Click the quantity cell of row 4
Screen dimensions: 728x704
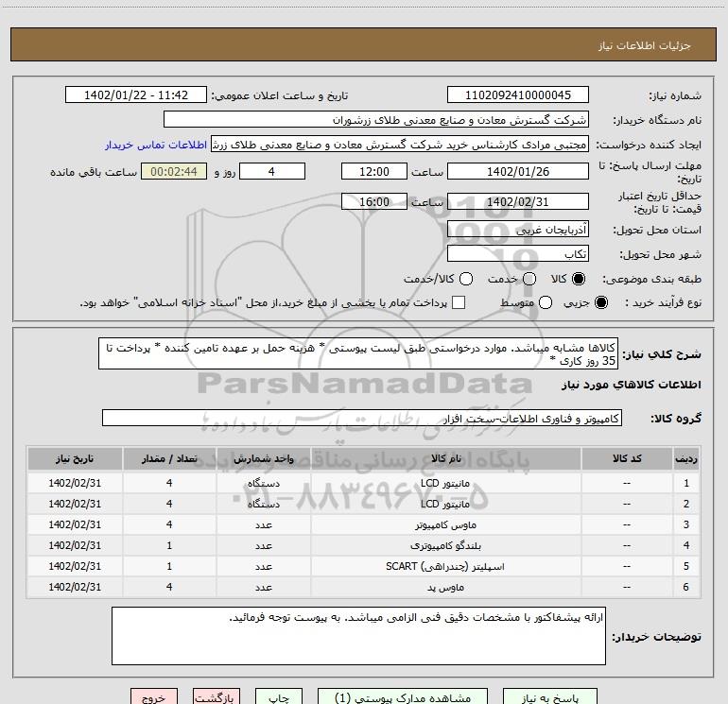click(x=169, y=546)
